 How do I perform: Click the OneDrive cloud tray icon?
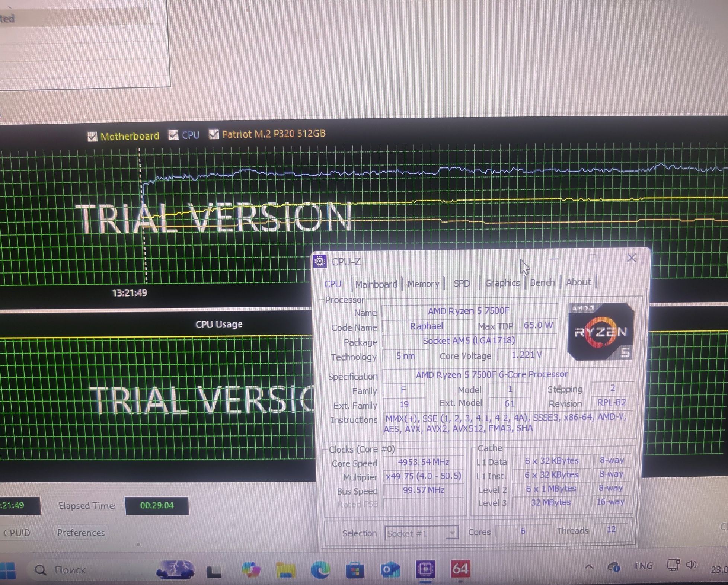click(x=613, y=567)
